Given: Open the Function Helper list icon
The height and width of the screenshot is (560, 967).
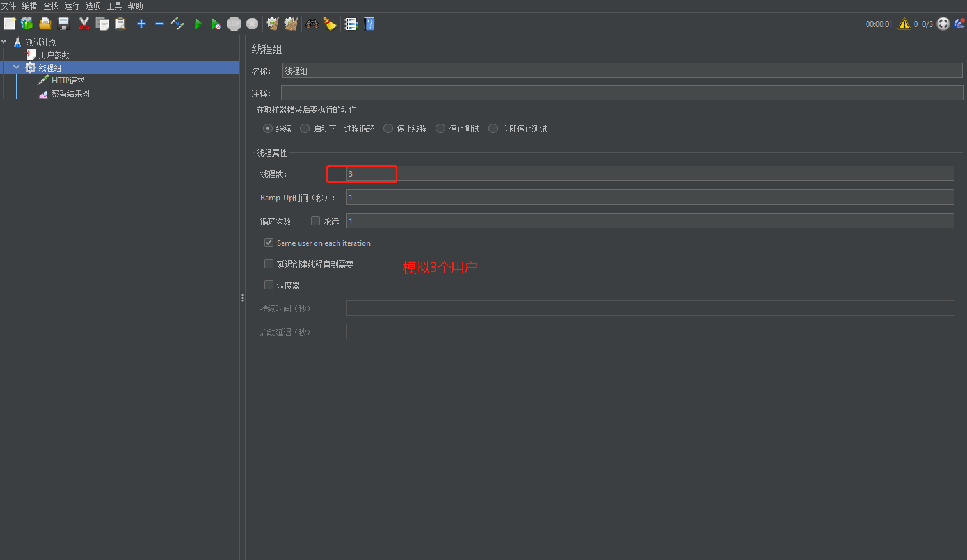Looking at the screenshot, I should (351, 24).
